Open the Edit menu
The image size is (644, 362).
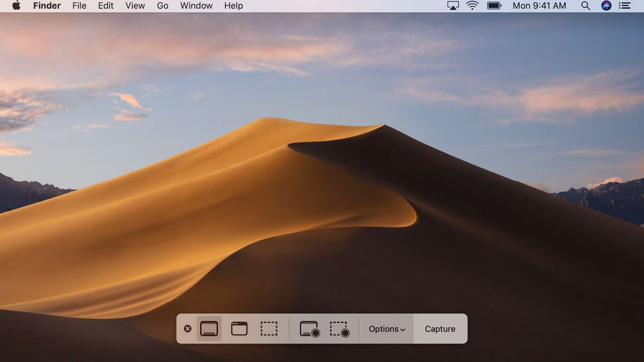pos(106,6)
